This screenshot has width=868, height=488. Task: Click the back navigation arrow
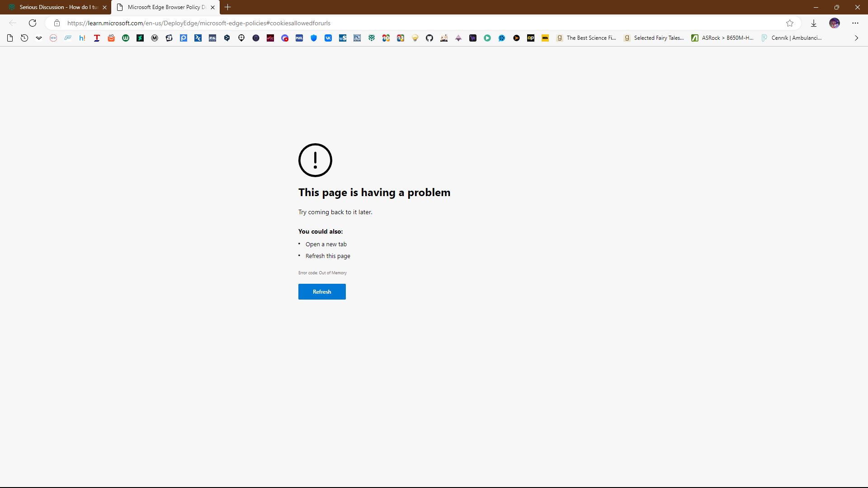[13, 23]
